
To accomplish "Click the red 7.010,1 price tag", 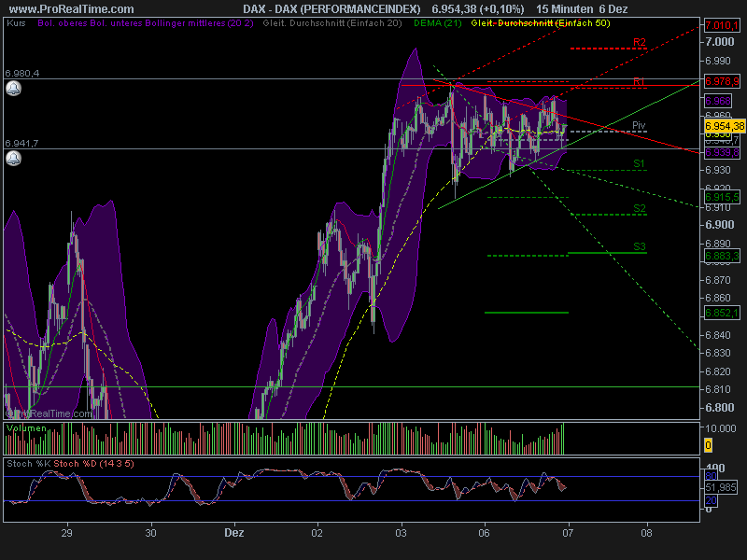I will 722,25.
